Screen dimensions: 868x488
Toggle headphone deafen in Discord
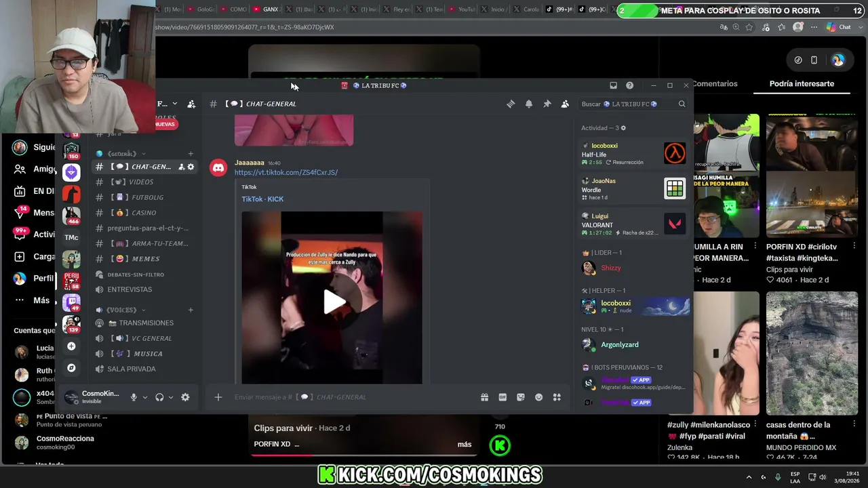(159, 397)
